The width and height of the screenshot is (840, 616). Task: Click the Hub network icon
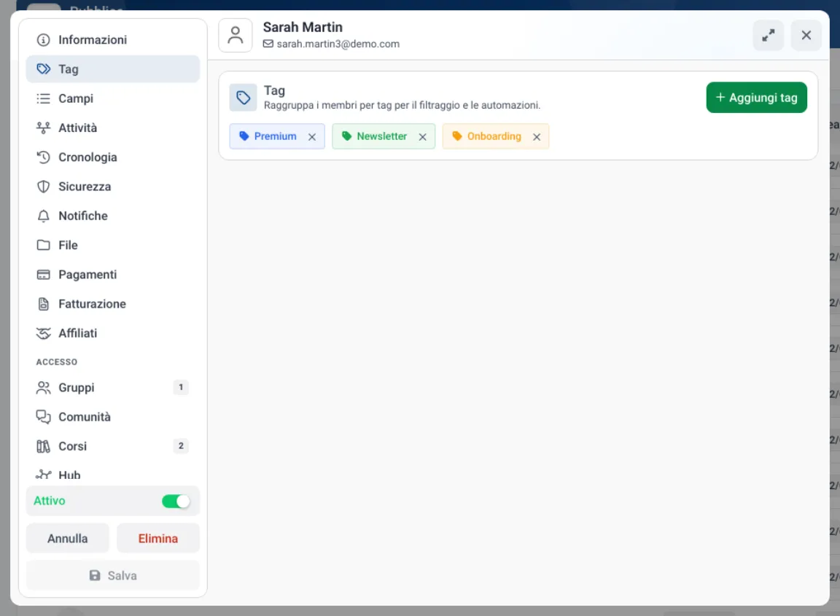tap(44, 475)
